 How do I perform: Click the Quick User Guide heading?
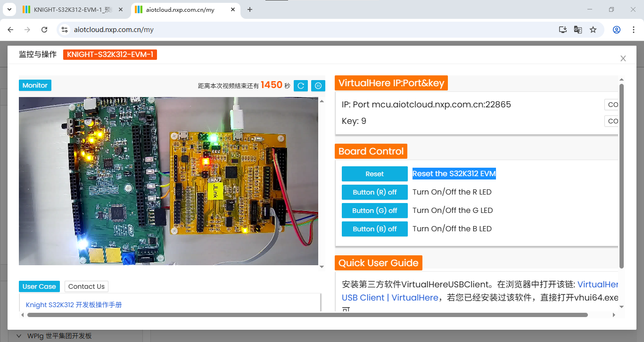coord(379,263)
